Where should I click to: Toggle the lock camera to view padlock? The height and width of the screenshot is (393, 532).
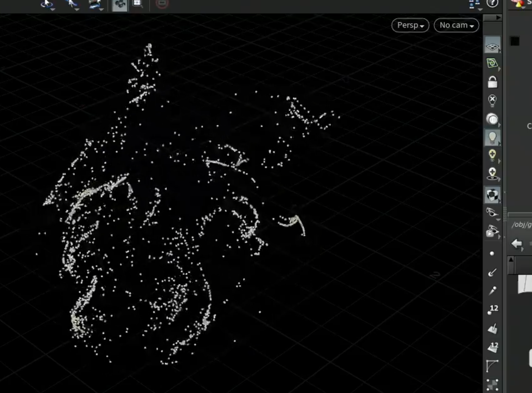point(492,82)
